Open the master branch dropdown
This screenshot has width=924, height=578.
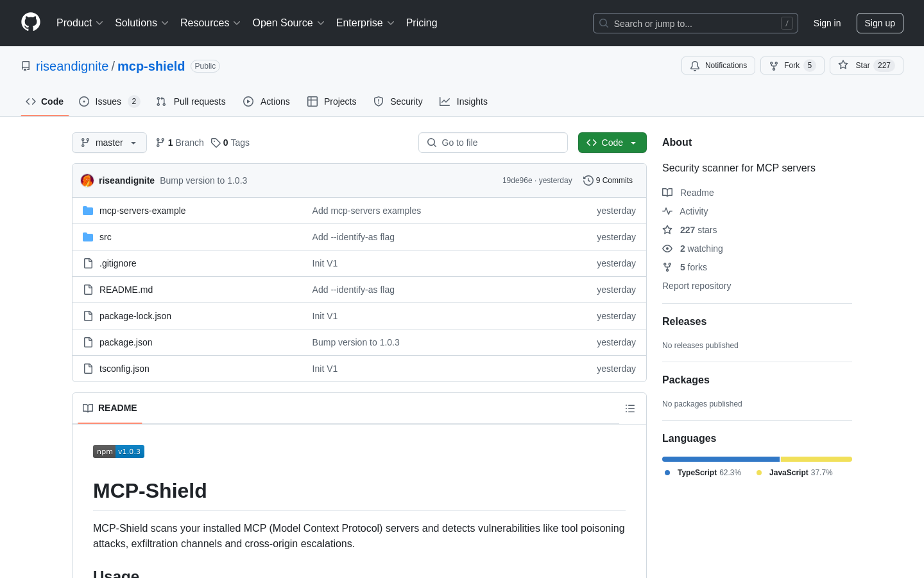[109, 143]
